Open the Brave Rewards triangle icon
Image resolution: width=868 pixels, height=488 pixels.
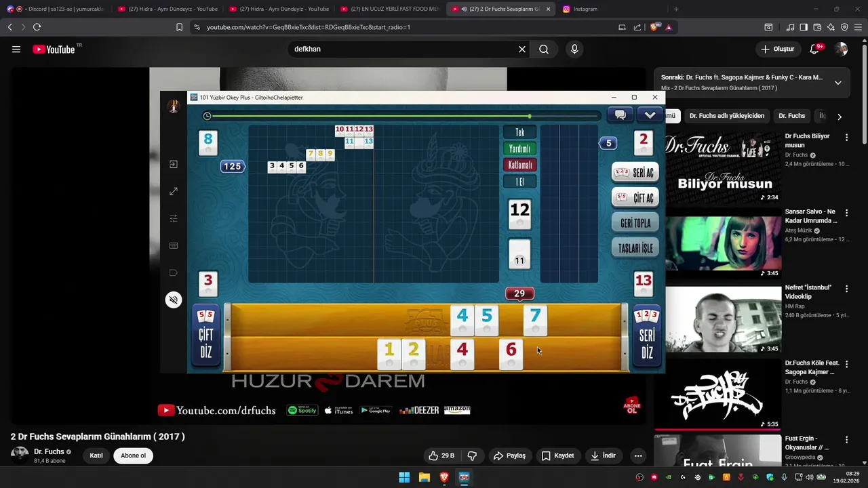point(669,27)
